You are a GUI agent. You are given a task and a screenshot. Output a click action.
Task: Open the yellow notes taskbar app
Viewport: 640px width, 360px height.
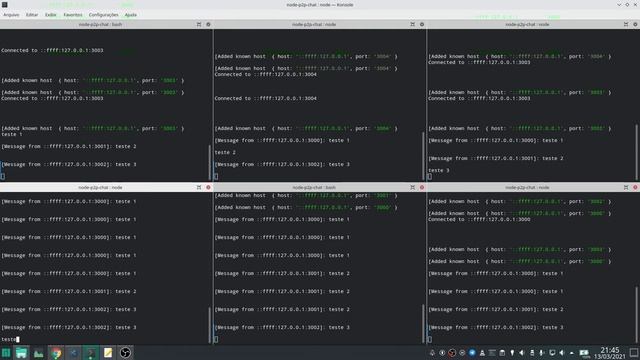pyautogui.click(x=108, y=353)
